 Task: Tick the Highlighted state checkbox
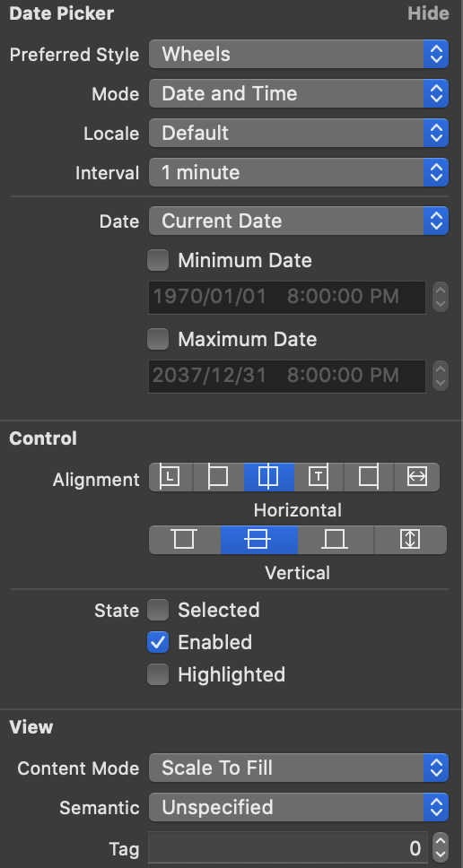pos(158,675)
